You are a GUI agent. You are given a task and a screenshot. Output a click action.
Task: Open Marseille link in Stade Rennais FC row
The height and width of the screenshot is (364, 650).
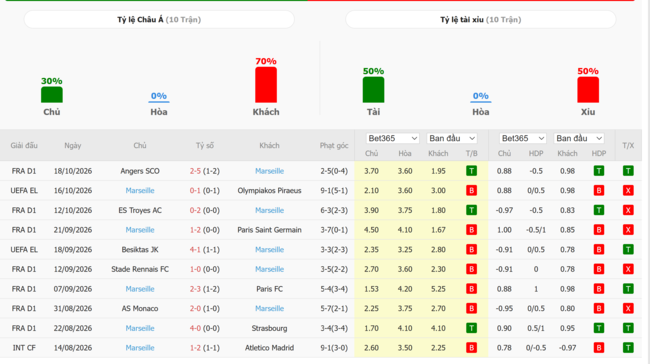tap(269, 269)
